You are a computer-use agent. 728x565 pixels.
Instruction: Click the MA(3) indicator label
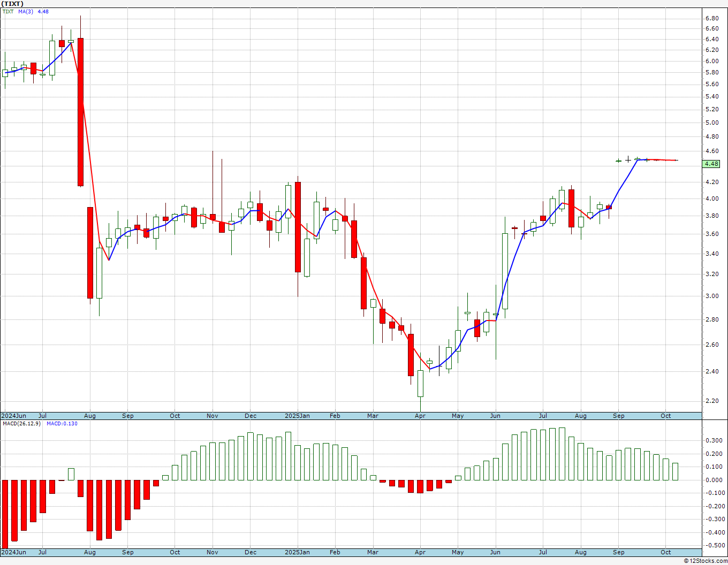(26, 11)
